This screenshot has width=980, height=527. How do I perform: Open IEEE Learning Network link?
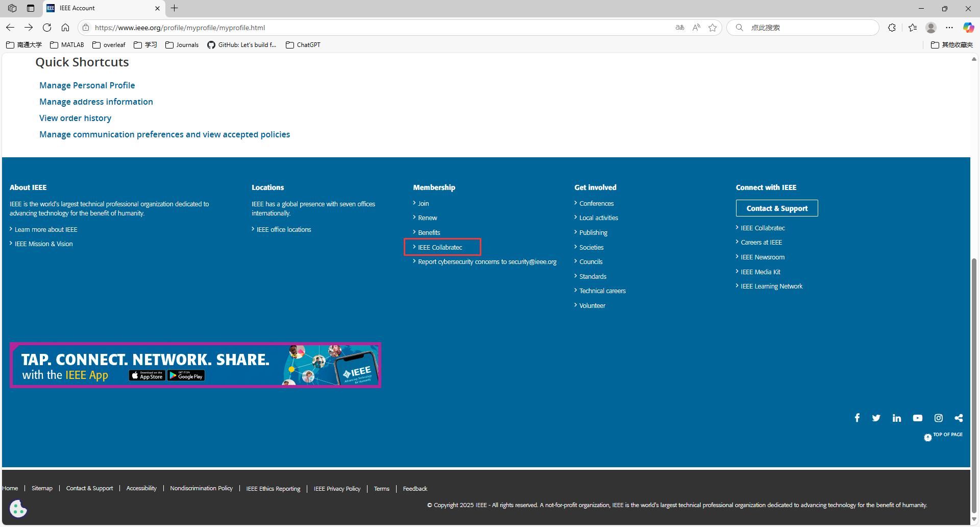point(771,286)
